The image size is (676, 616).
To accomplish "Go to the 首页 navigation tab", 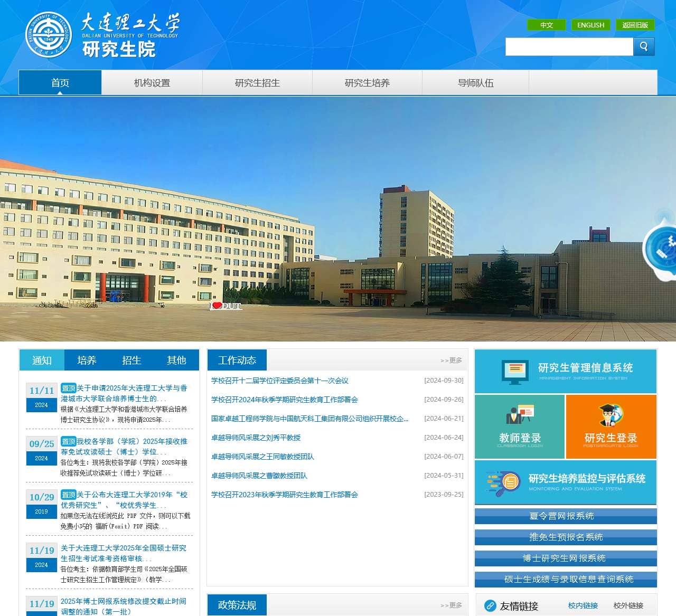I will click(x=60, y=83).
